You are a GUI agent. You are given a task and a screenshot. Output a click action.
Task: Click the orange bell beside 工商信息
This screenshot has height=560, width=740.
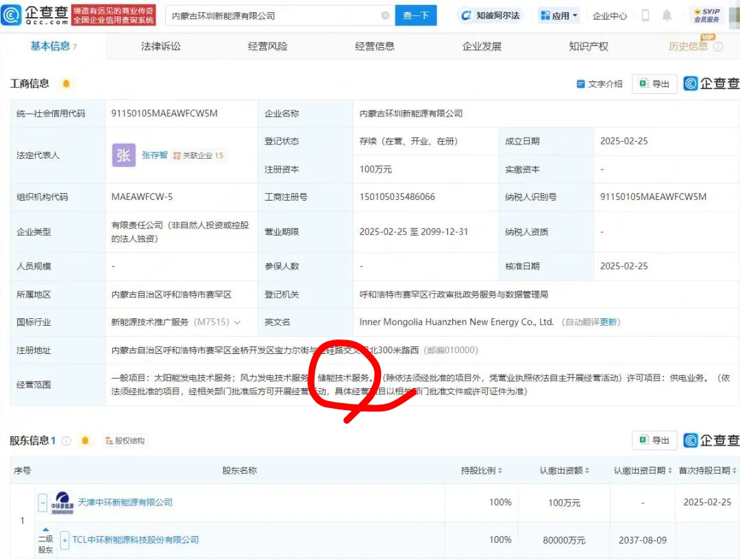click(66, 84)
